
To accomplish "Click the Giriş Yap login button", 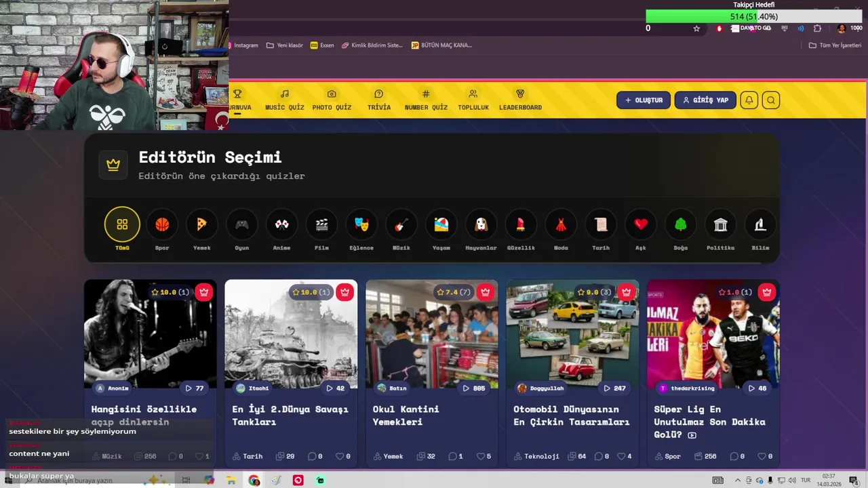I will [705, 100].
